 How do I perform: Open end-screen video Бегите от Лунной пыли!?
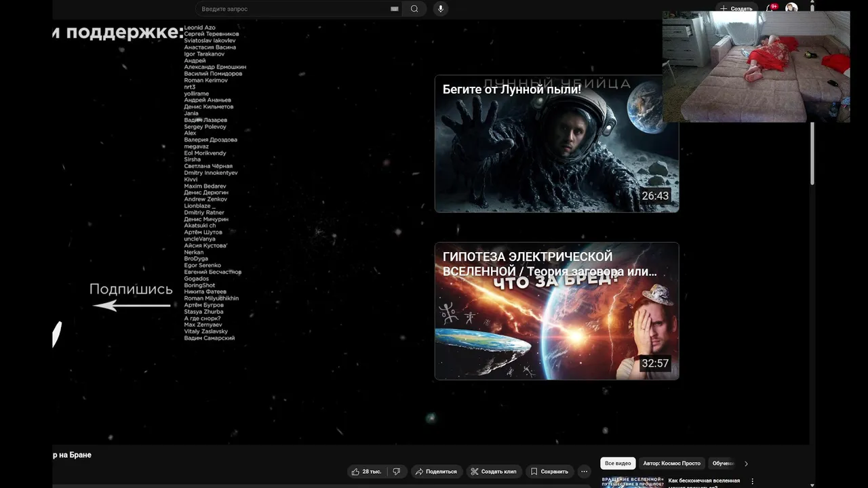coord(557,144)
